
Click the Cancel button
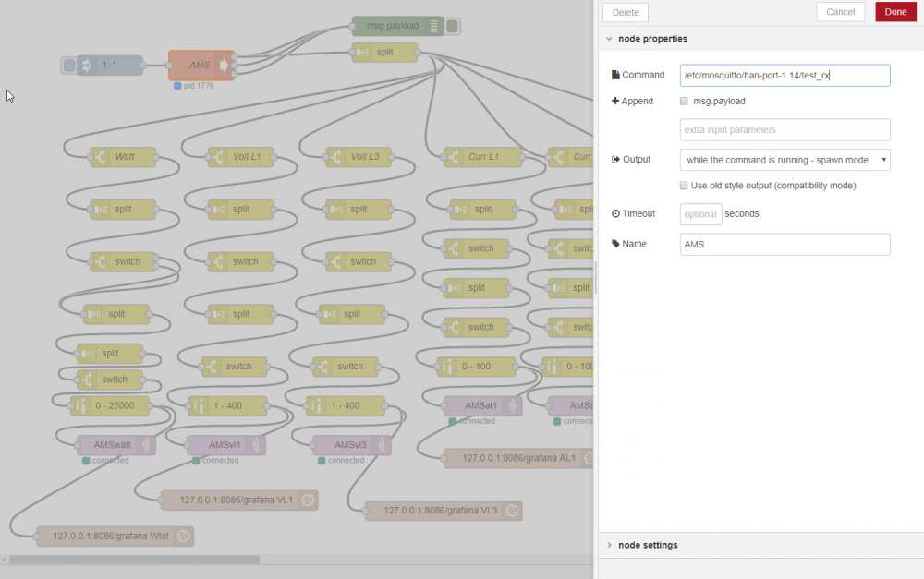[840, 12]
